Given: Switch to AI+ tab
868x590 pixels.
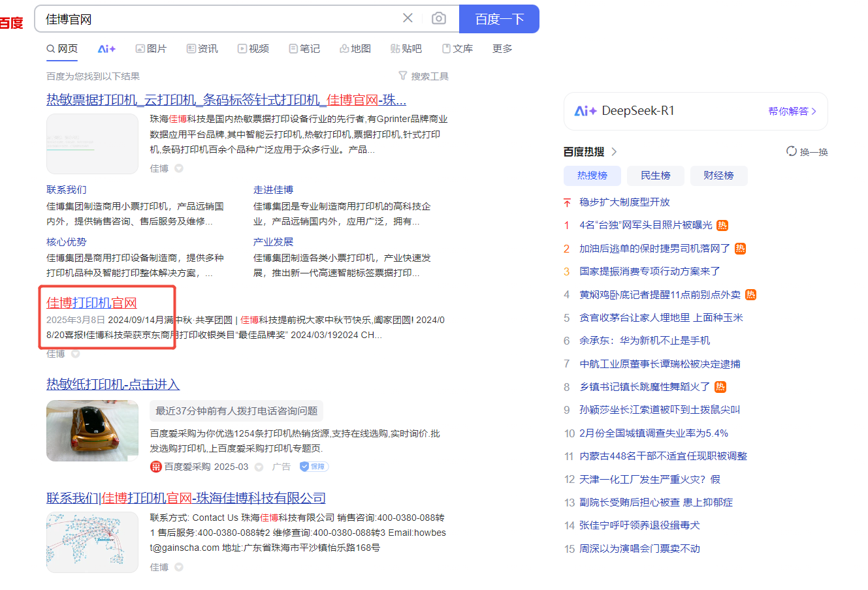Looking at the screenshot, I should 106,48.
